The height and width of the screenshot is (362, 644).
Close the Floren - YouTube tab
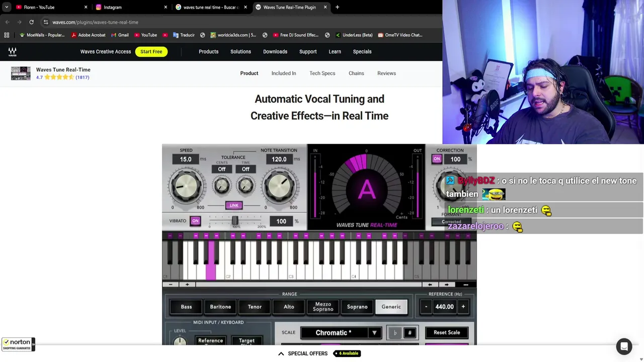[86, 7]
